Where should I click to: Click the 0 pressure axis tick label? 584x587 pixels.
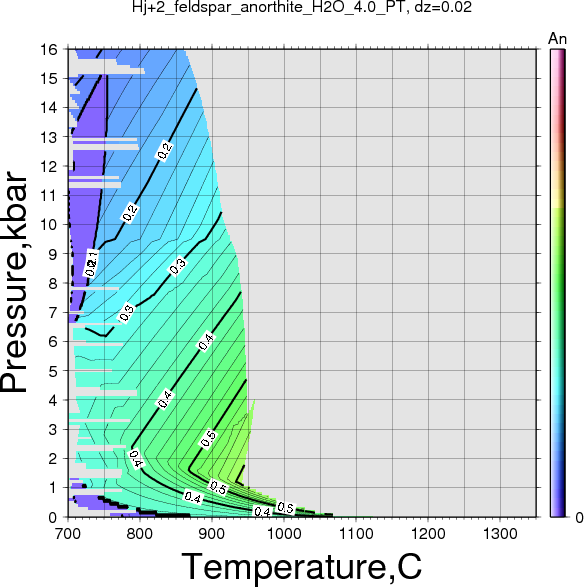(x=53, y=518)
